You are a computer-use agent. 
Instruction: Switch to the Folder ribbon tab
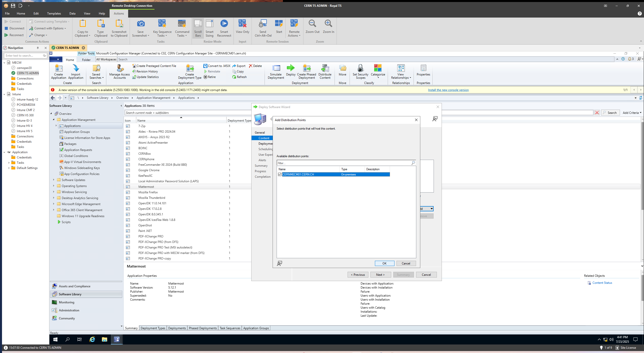pyautogui.click(x=86, y=60)
